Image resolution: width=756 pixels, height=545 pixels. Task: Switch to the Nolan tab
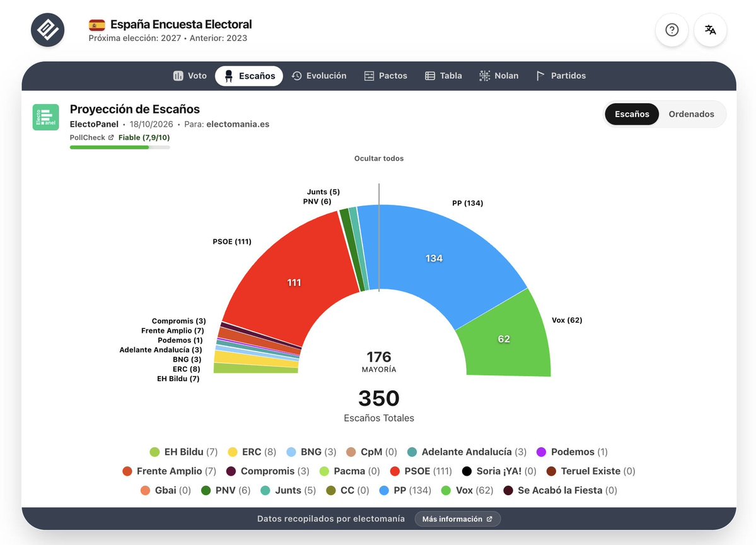click(499, 76)
